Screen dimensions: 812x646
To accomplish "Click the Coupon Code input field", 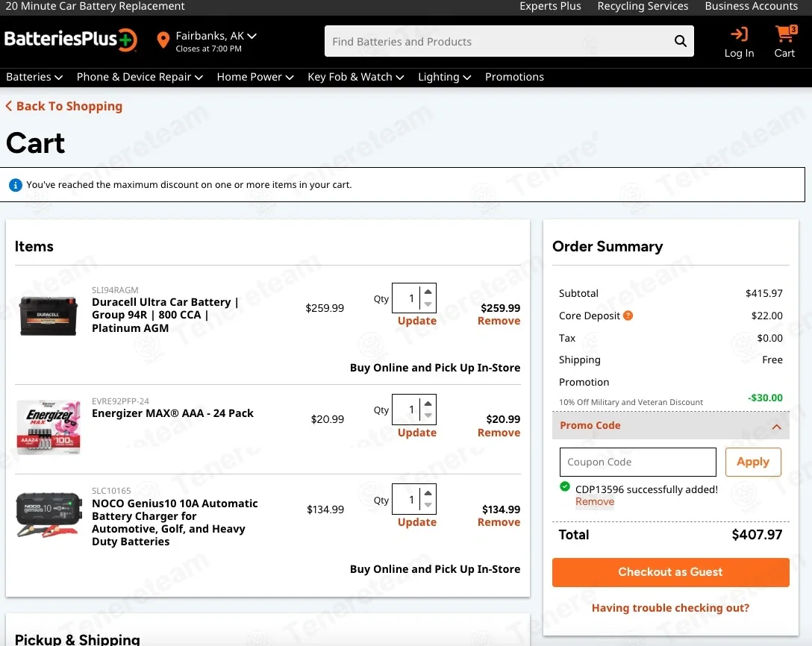I will (x=637, y=462).
